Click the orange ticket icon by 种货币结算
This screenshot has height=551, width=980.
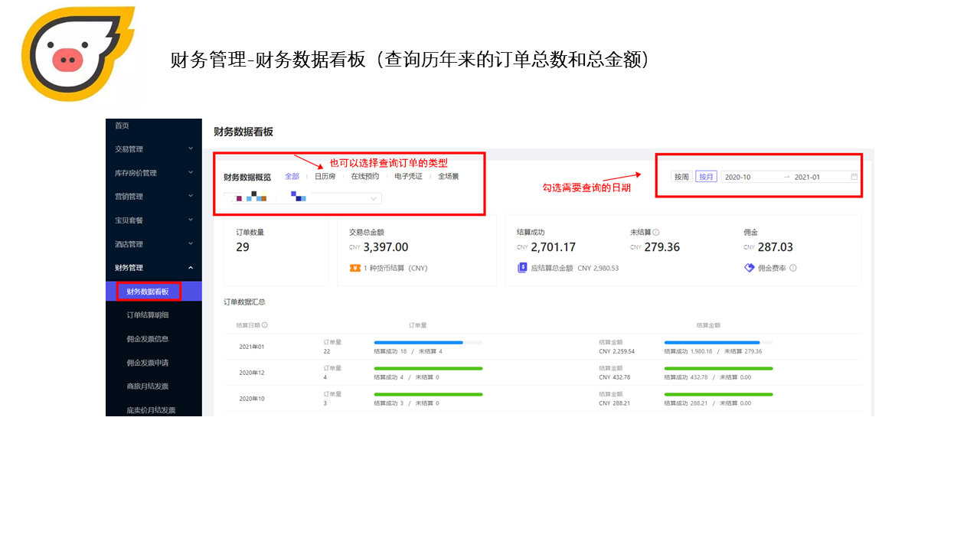point(354,268)
